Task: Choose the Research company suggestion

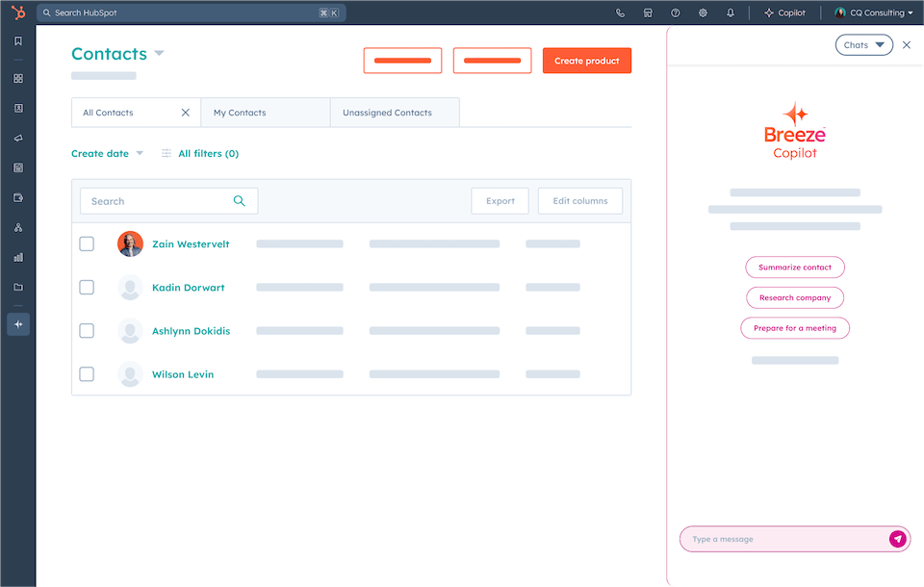Action: [795, 297]
